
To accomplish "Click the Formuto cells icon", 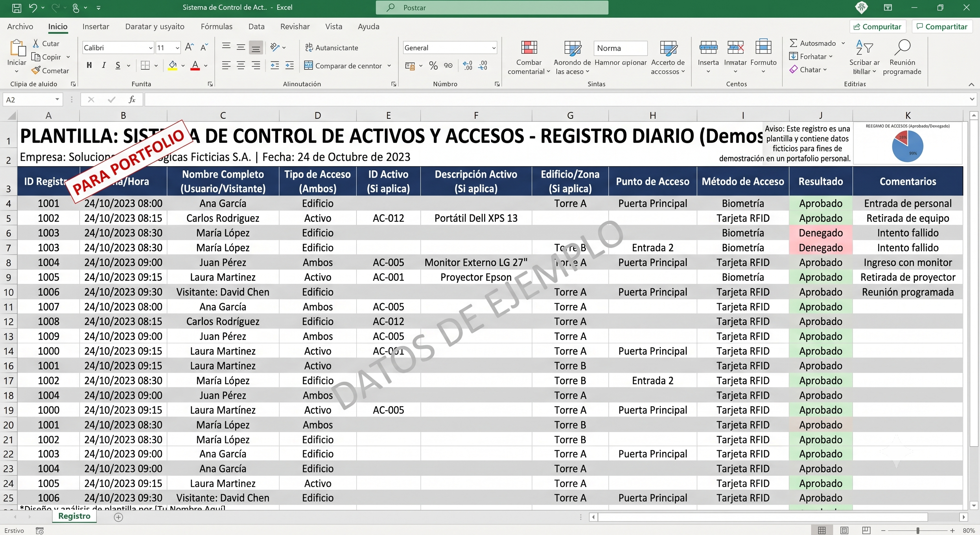I will pyautogui.click(x=763, y=47).
